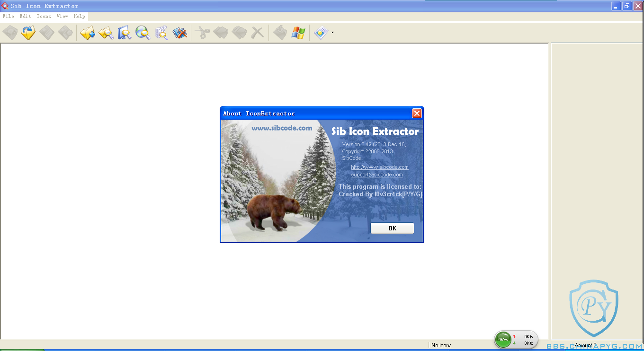Click the grayed-out Paste icon left of X
This screenshot has width=644, height=351.
[x=239, y=33]
